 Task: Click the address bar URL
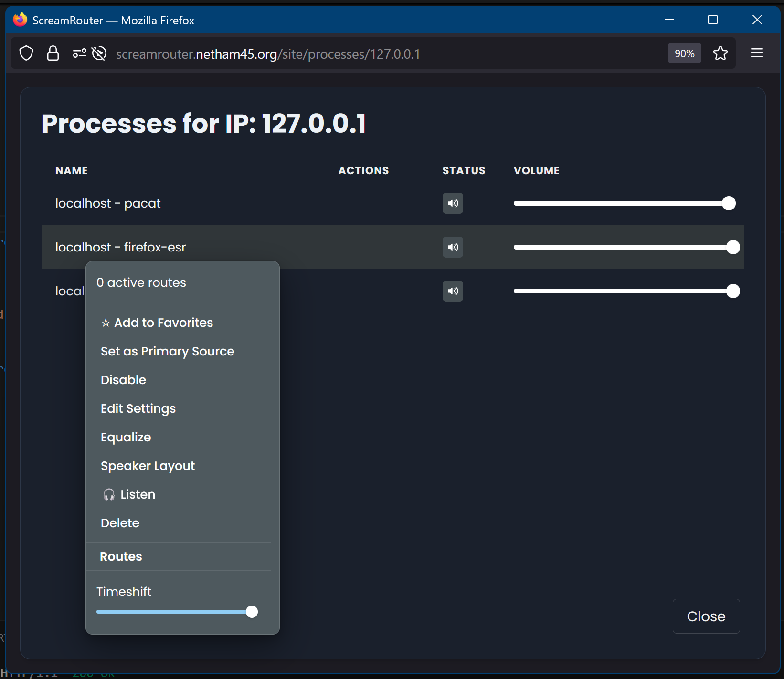(x=267, y=54)
